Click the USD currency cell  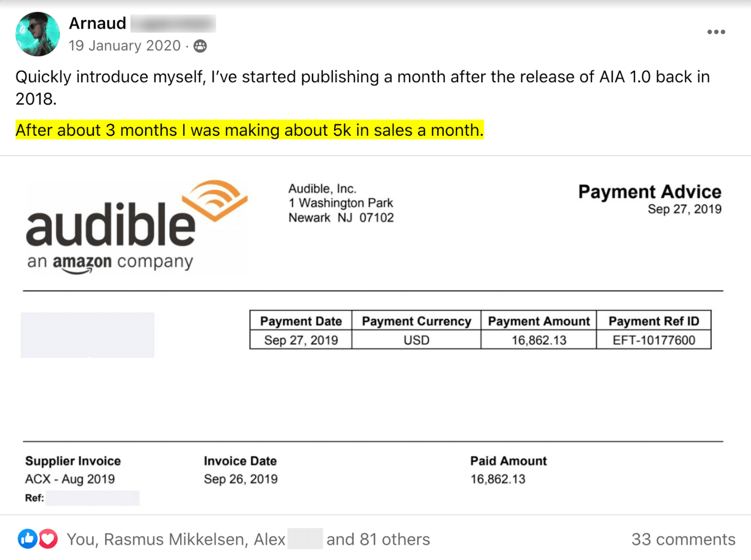pyautogui.click(x=416, y=340)
